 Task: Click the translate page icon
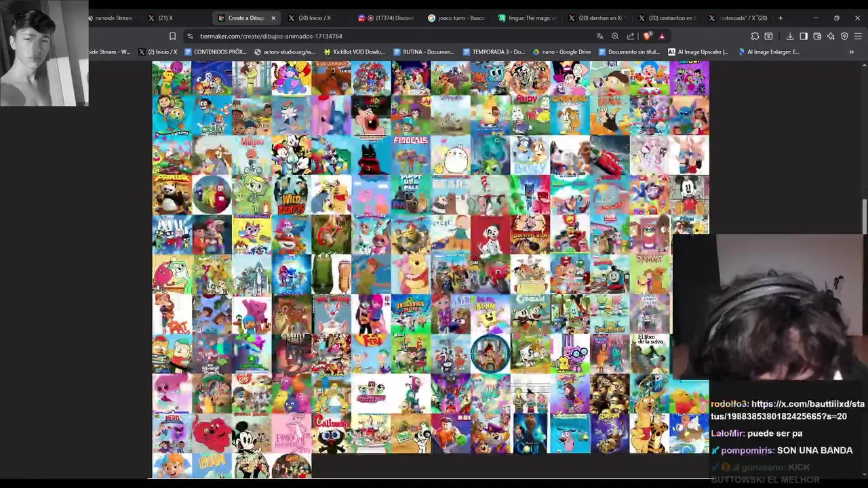pos(599,36)
